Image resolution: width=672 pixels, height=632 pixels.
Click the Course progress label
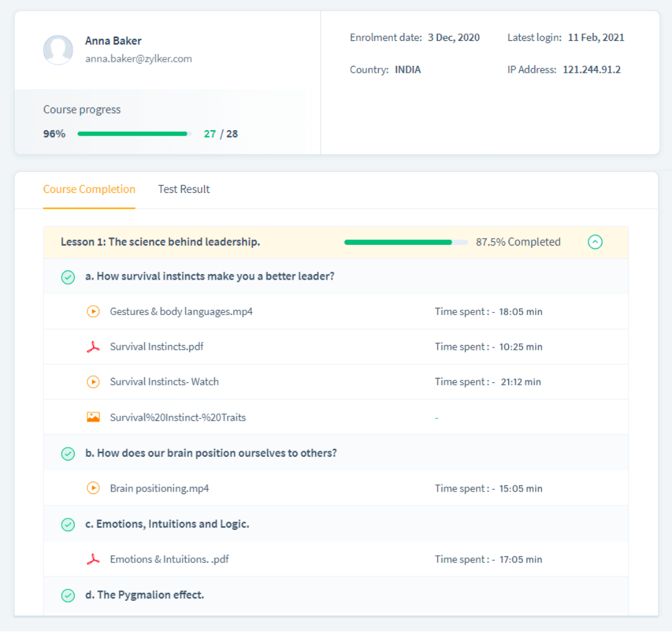[x=82, y=110]
